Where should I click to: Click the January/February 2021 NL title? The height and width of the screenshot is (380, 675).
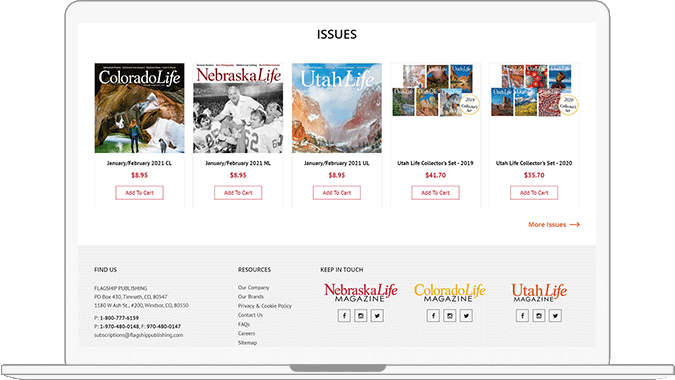238,163
